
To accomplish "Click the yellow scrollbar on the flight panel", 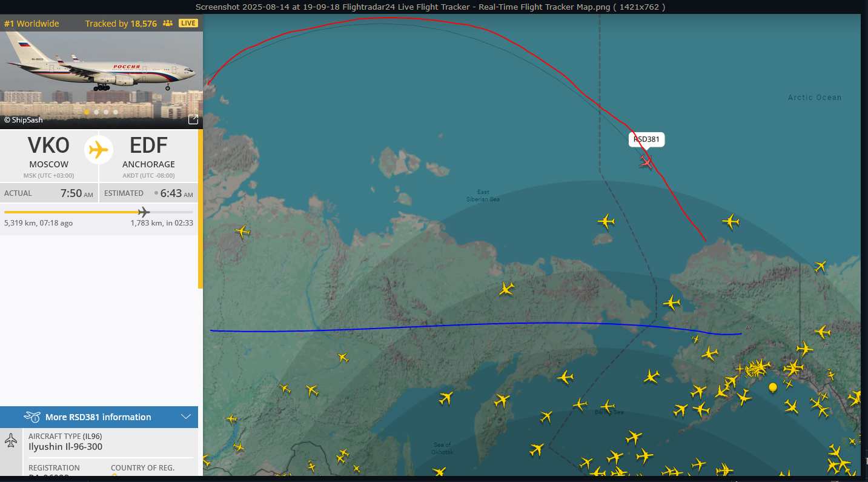I will (200, 209).
